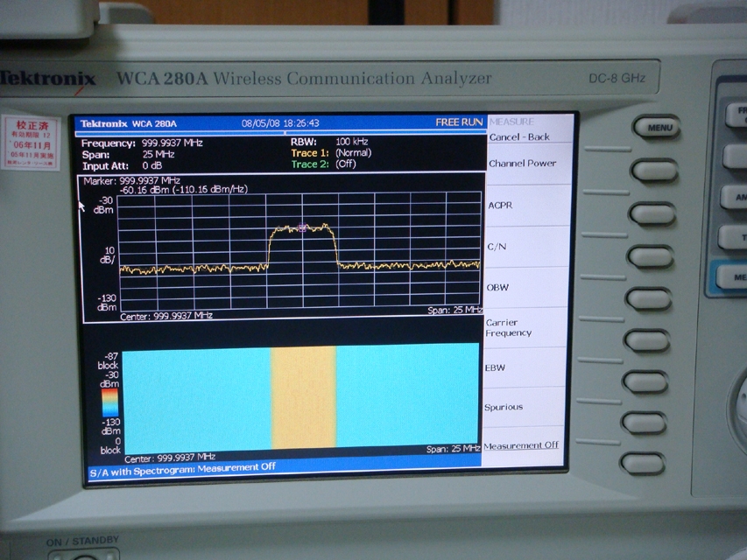Click the Frequency readout in the header

[142, 143]
